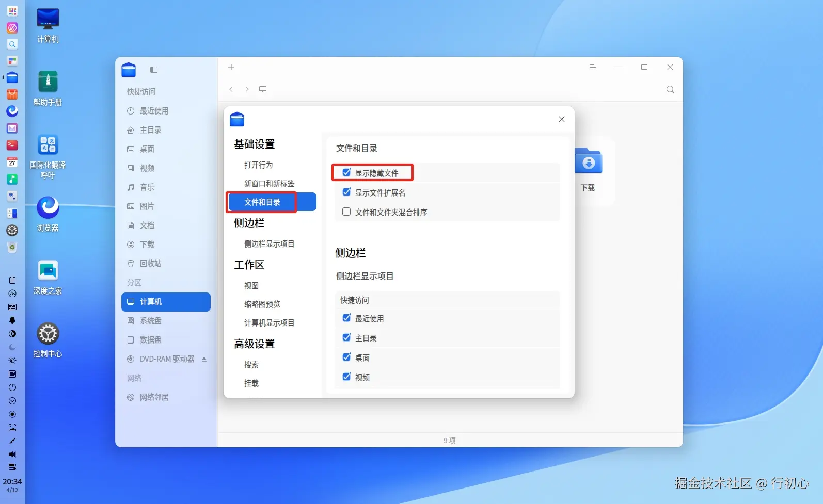The height and width of the screenshot is (504, 823).
Task: Go to 打开行为 settings section
Action: [259, 165]
